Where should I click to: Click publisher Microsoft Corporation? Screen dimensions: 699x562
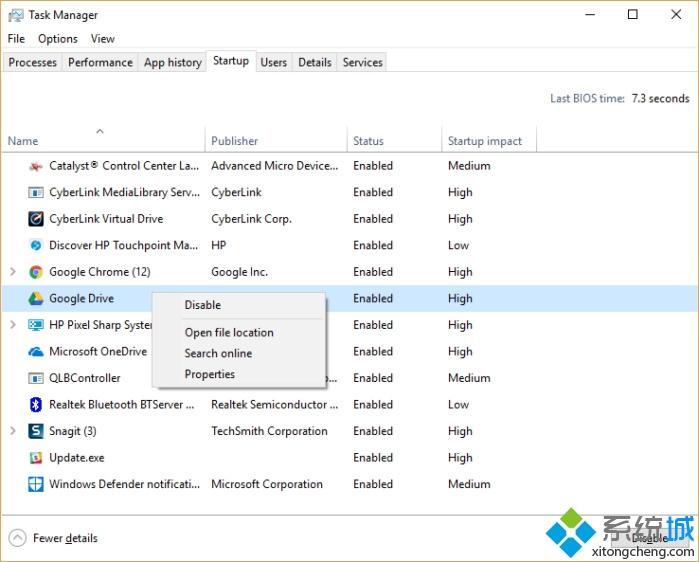pyautogui.click(x=267, y=484)
